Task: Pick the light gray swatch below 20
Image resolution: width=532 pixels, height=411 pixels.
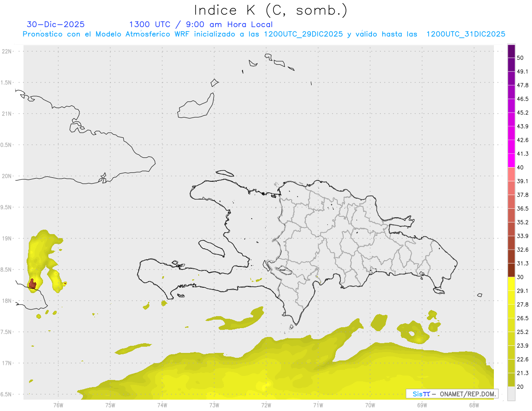Action: 511,394
